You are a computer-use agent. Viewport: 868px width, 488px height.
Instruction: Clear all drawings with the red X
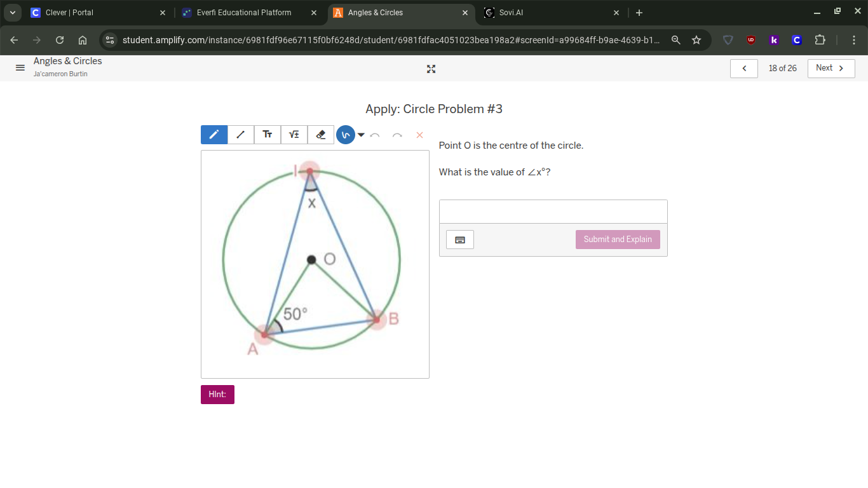419,135
